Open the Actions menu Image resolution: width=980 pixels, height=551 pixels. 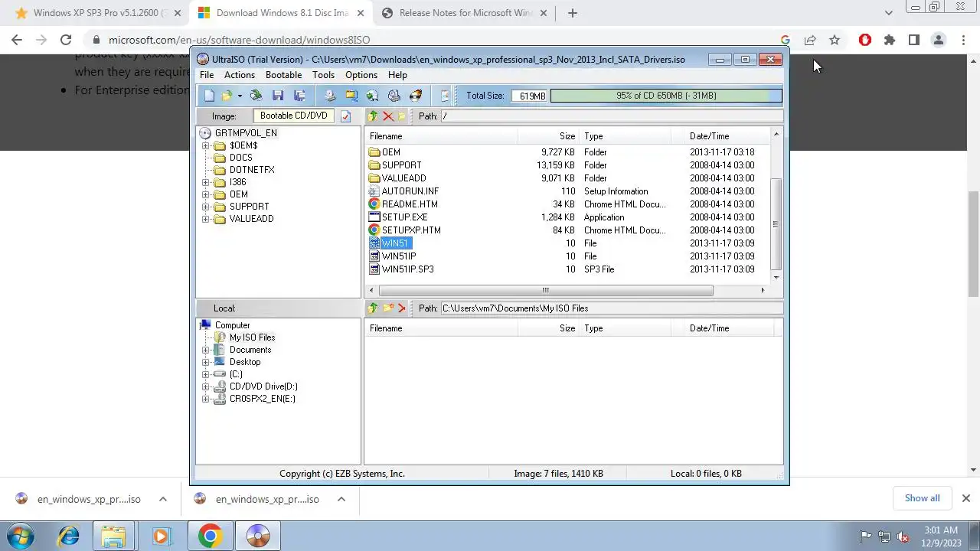(240, 75)
